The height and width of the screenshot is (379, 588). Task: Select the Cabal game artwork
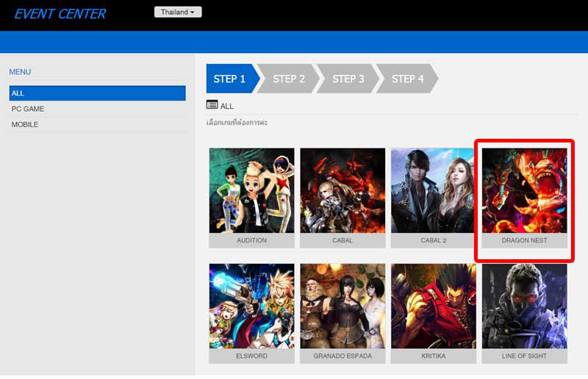[343, 190]
